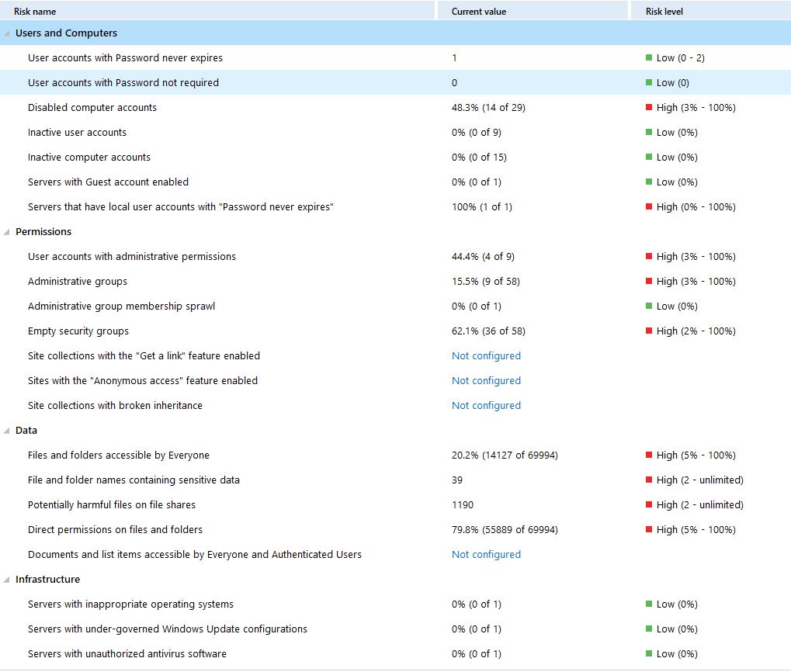Select the Administrative groups row
This screenshot has width=791, height=672.
[396, 282]
